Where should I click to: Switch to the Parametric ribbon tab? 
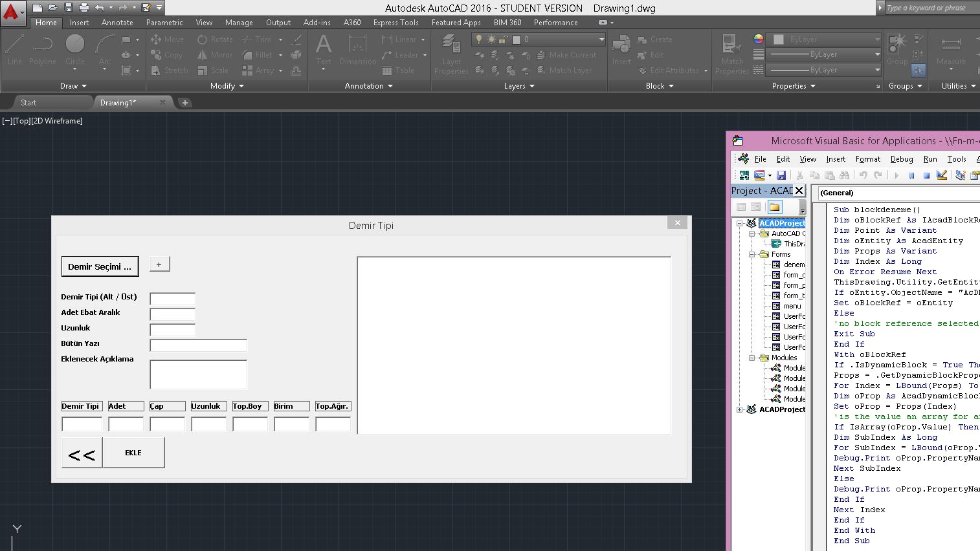164,22
